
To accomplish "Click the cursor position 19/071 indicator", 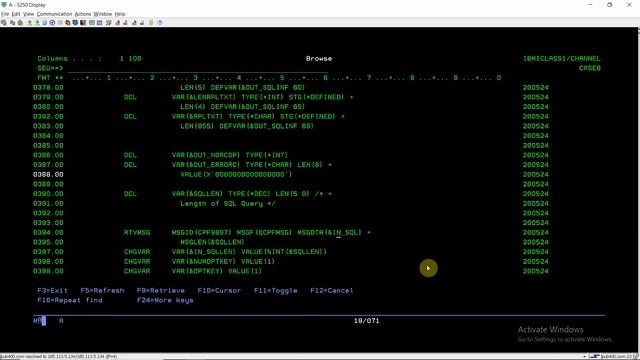I will point(367,321).
